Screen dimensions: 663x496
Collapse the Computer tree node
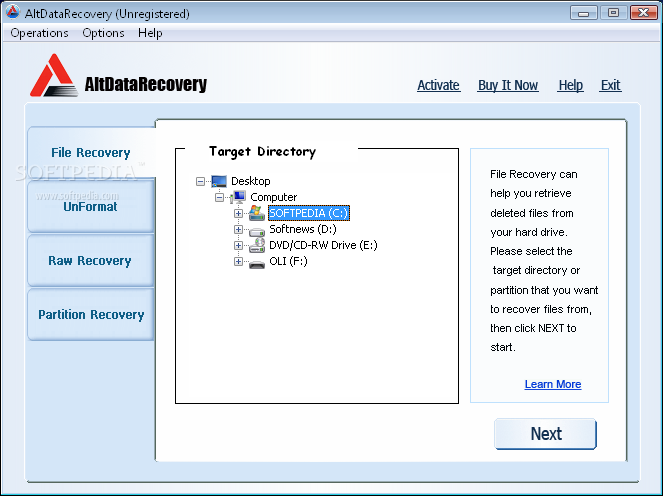pos(219,197)
